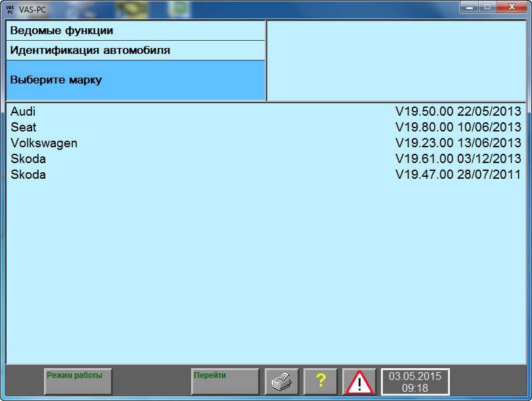
Task: Select Skoda row with version V19.47.00
Action: (x=266, y=174)
